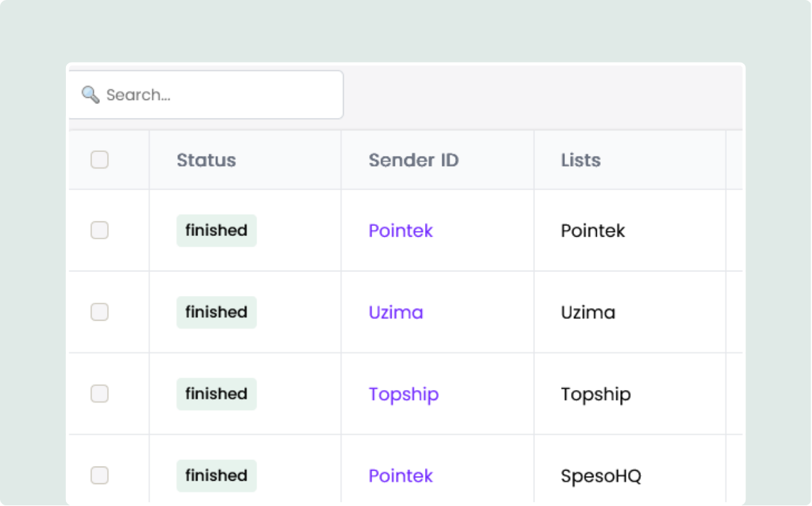
Task: Click the finished badge in Uzima row
Action: click(216, 312)
